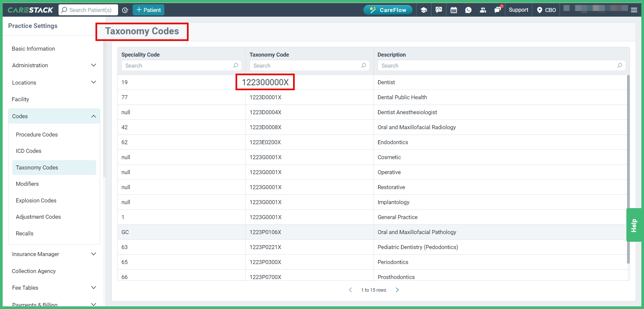Select Procedure Codes from sidebar menu

point(37,135)
